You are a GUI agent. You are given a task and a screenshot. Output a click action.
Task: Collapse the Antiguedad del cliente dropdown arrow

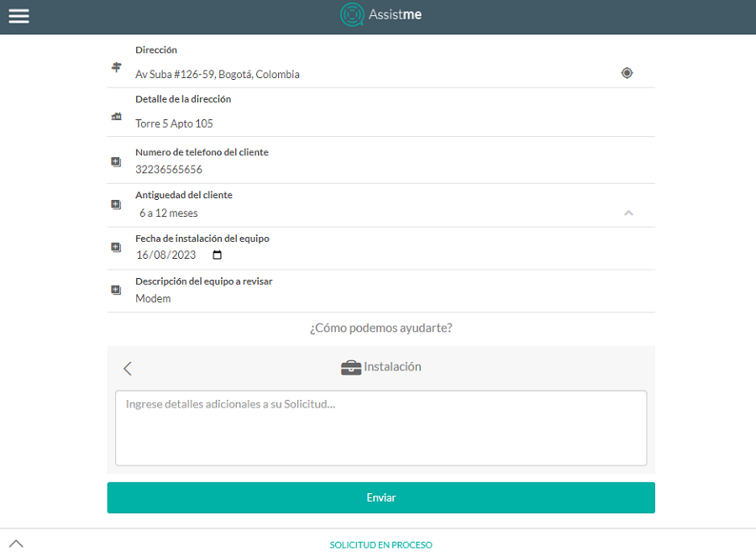[x=628, y=213]
